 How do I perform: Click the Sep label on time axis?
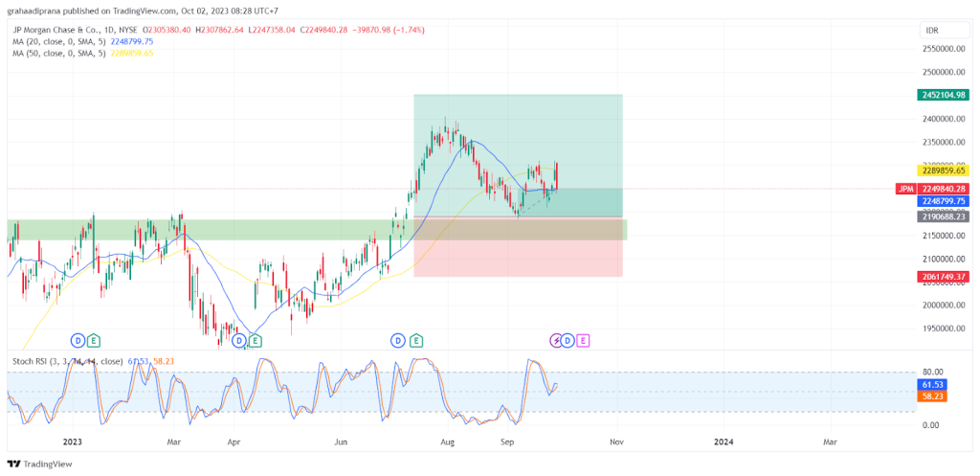[507, 442]
